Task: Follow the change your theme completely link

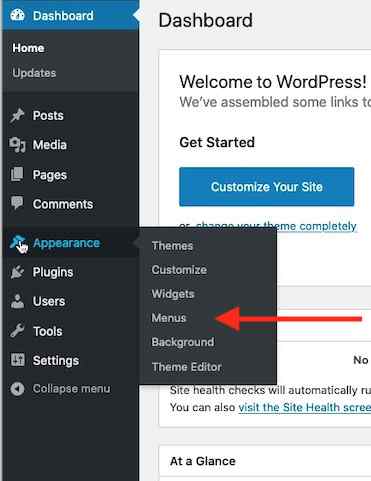Action: point(276,226)
